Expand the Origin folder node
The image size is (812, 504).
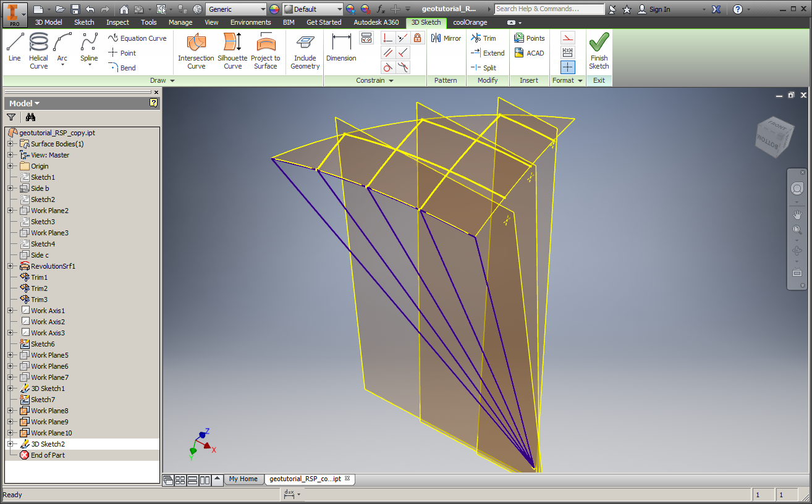(11, 166)
